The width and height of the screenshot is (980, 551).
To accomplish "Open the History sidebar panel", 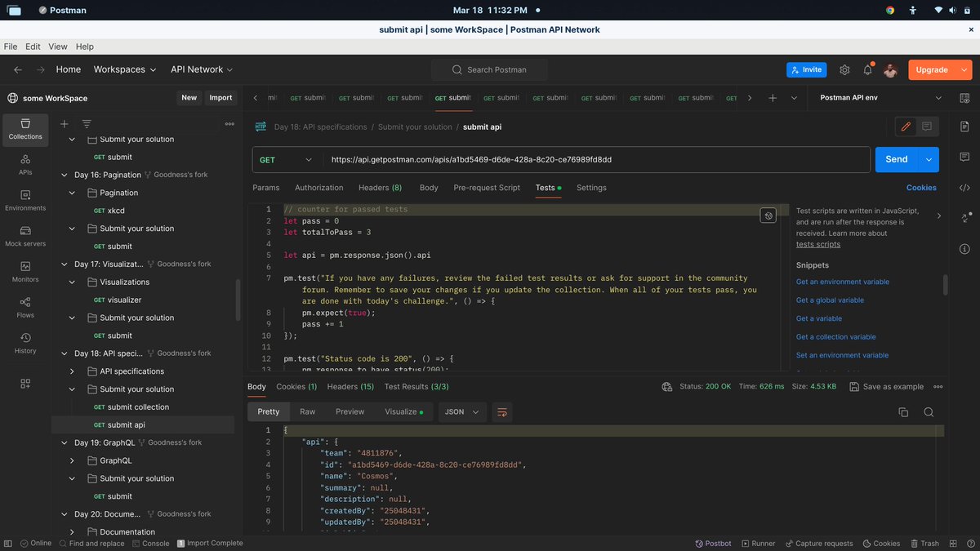I will (25, 343).
